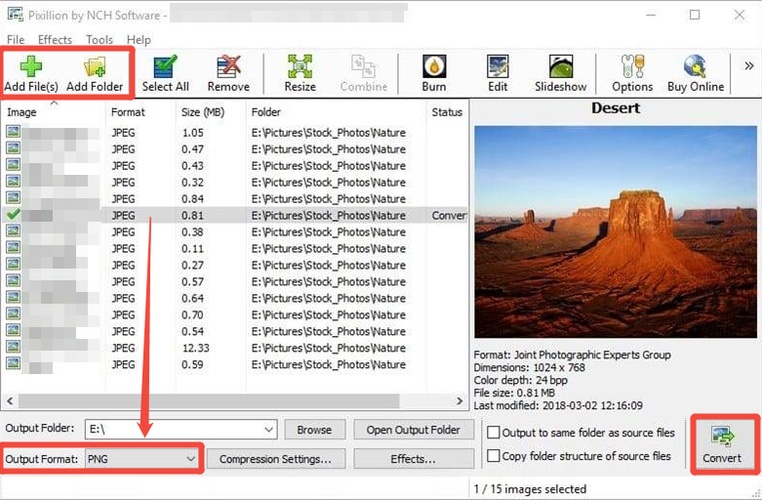
Task: Click the file list horizontal scrollbar thumb
Action: coord(209,401)
